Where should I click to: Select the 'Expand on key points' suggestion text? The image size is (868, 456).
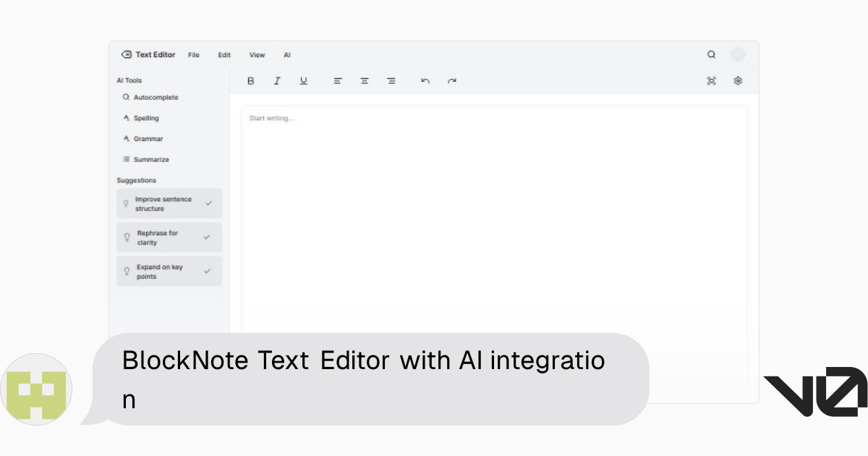[160, 271]
